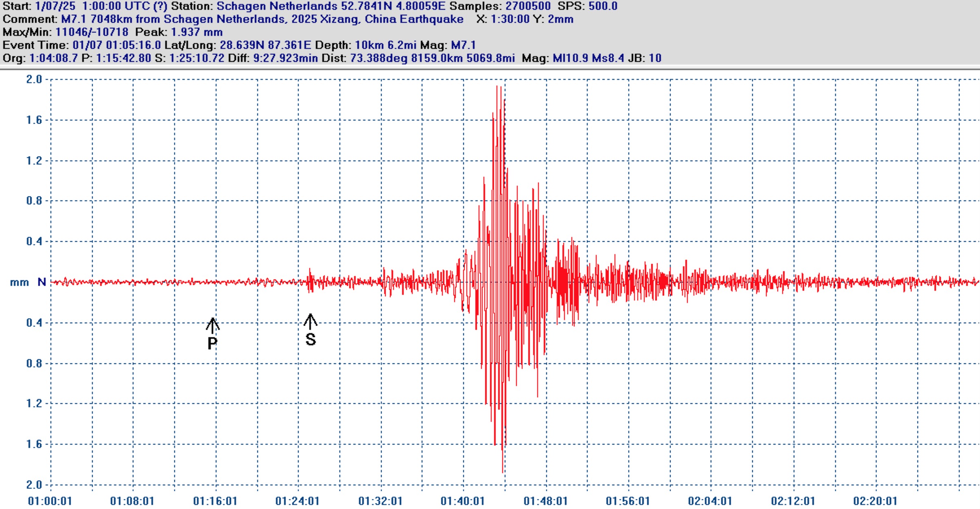Click the Dist value 73.388deg
The height and width of the screenshot is (509, 980).
click(378, 58)
